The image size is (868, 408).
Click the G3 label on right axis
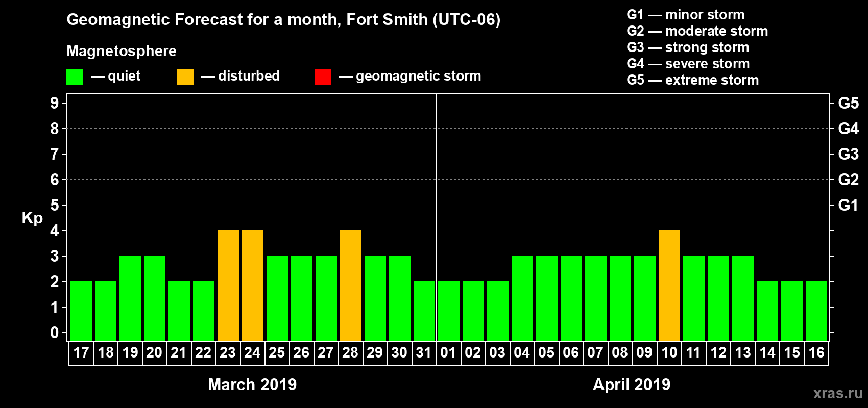(x=849, y=154)
